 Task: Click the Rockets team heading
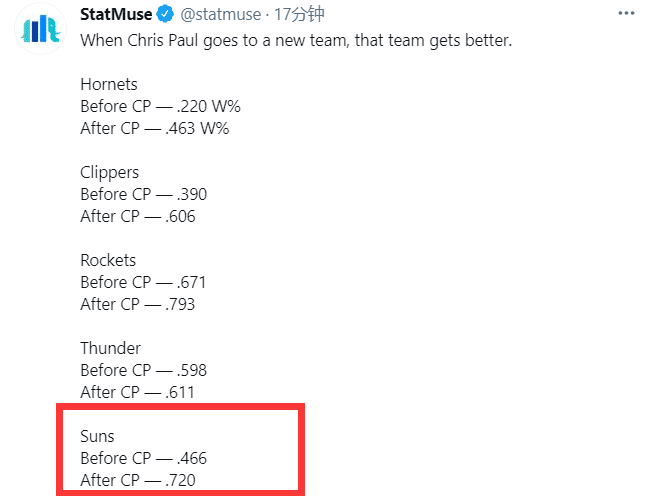[108, 260]
